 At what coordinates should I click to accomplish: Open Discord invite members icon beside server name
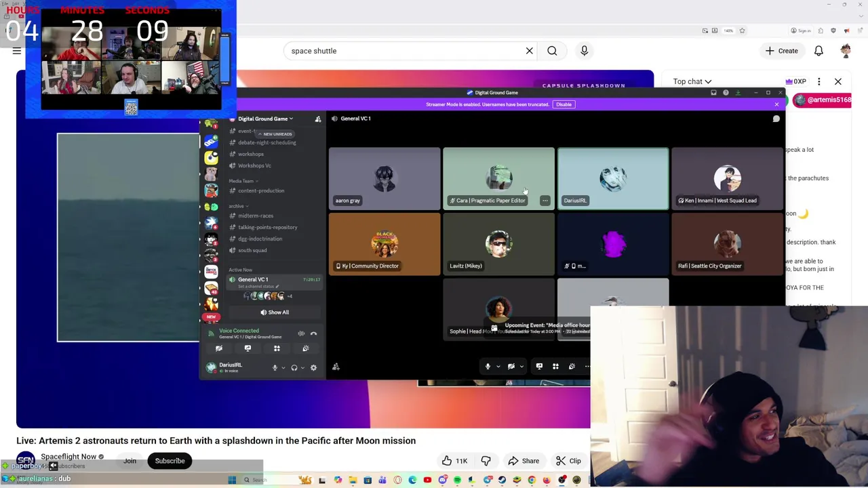[317, 119]
